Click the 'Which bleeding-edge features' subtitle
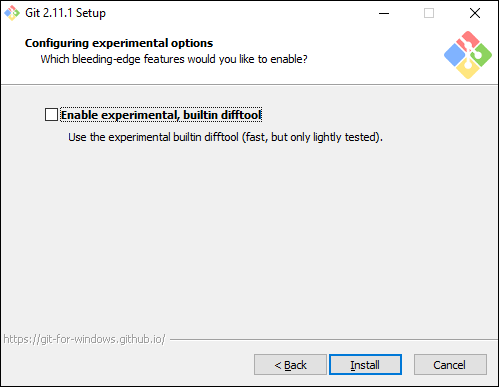This screenshot has width=499, height=387. click(x=174, y=59)
